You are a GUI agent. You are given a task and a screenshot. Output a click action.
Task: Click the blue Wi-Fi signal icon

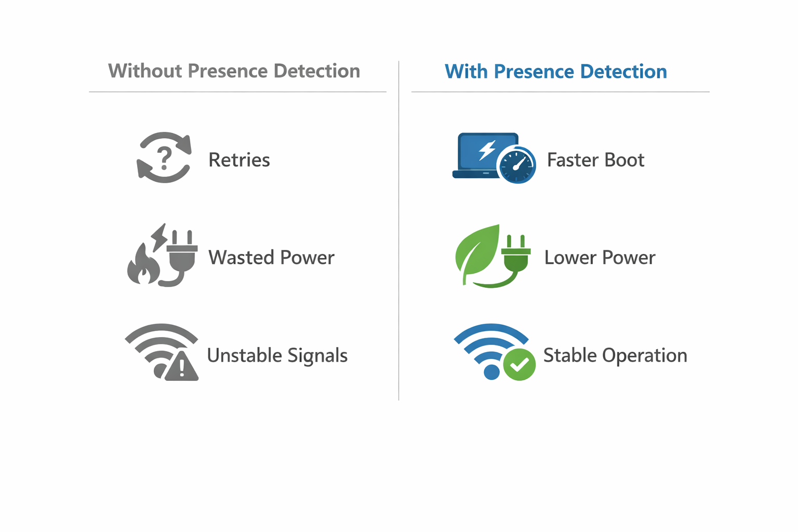(486, 347)
